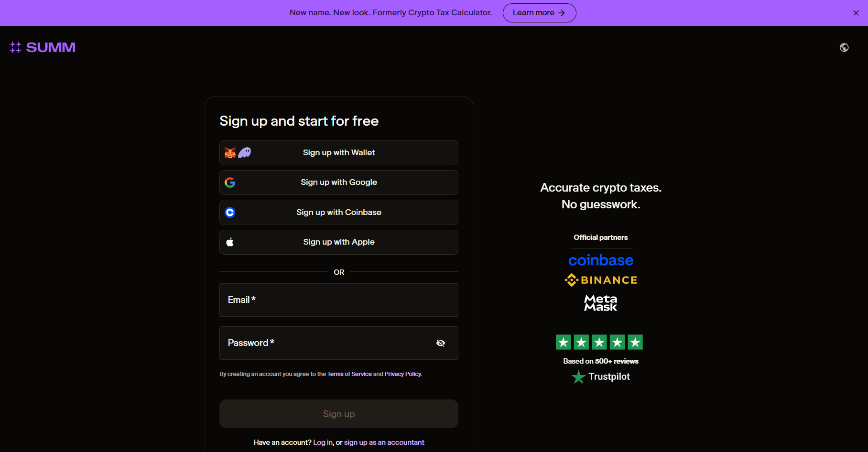This screenshot has width=868, height=452.
Task: Click the SUMM logo icon
Action: point(15,47)
